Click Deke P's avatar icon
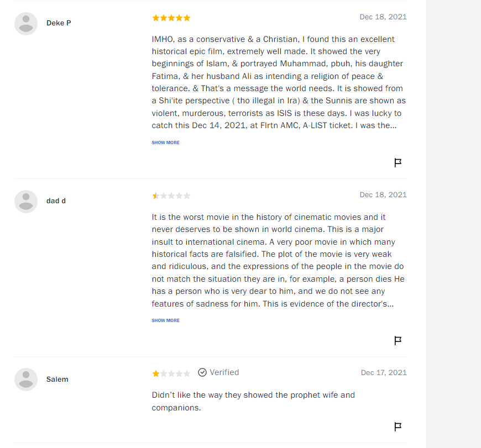 coord(26,24)
